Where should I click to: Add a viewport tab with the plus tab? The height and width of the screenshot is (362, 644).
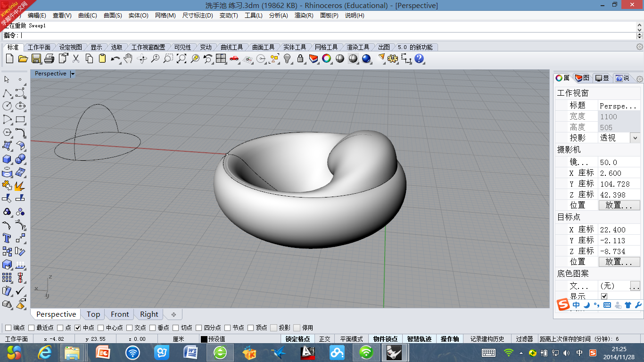173,314
